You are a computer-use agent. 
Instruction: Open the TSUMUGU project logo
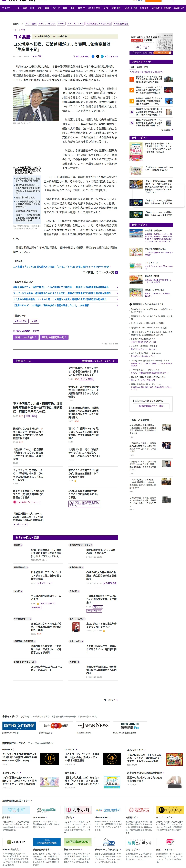[170, 810]
